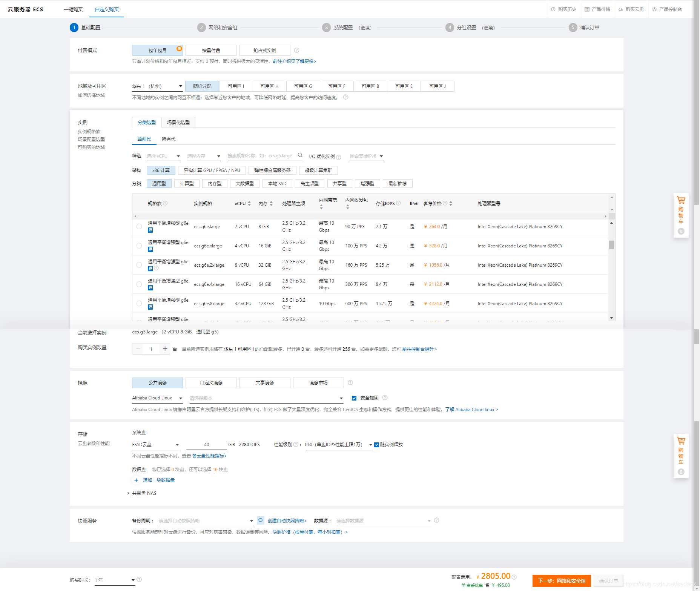Sort the table by vCPU
The height and width of the screenshot is (591, 700).
click(x=249, y=204)
